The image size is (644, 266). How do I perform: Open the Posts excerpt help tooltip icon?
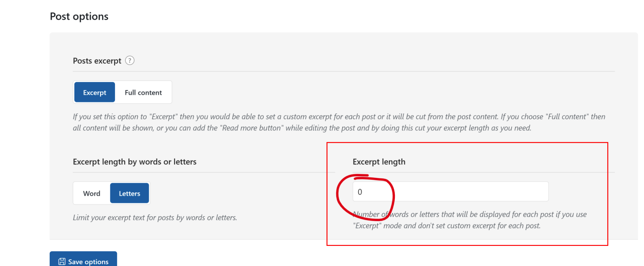(130, 60)
